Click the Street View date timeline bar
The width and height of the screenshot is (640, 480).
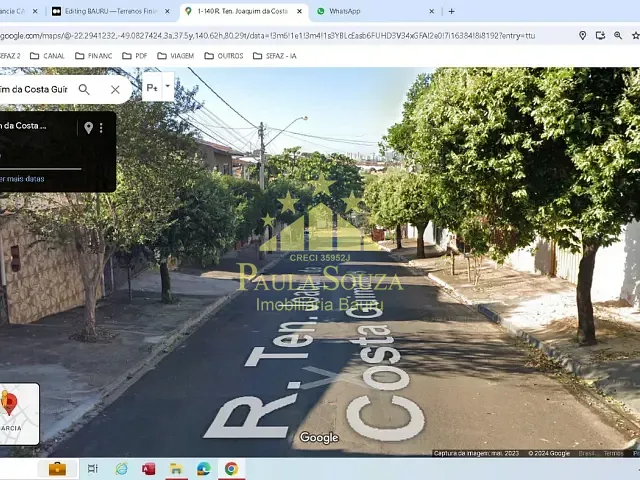point(41,168)
